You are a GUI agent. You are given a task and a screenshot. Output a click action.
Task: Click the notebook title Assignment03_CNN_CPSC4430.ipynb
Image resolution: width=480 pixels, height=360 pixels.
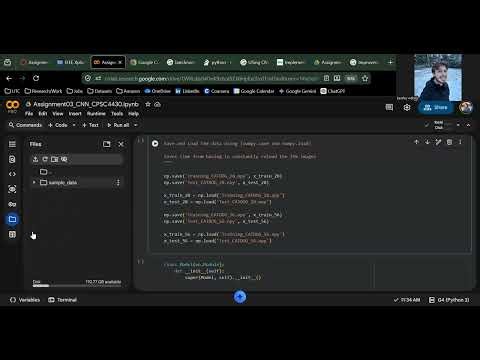[86, 104]
